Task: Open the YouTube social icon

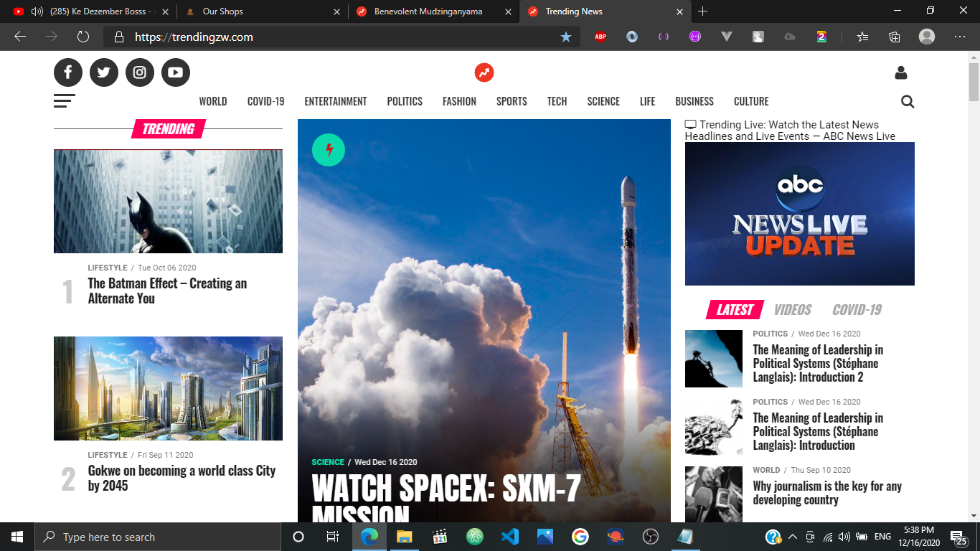Action: click(x=176, y=72)
